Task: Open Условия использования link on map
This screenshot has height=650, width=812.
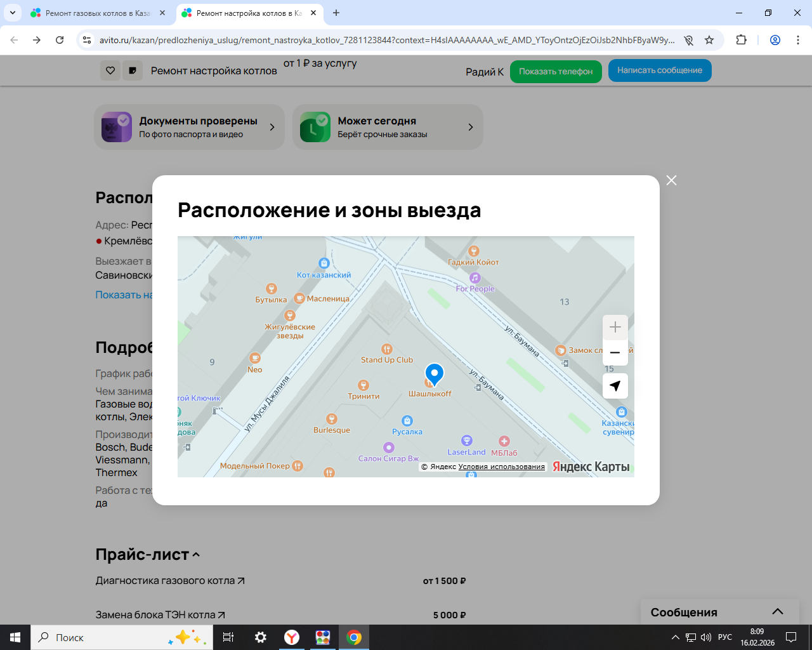Action: (501, 467)
